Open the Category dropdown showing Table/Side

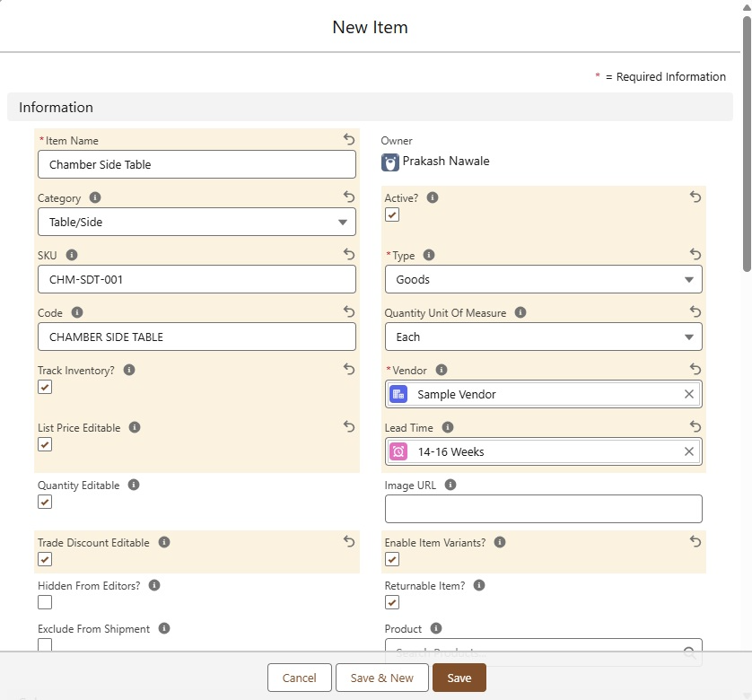click(x=197, y=222)
